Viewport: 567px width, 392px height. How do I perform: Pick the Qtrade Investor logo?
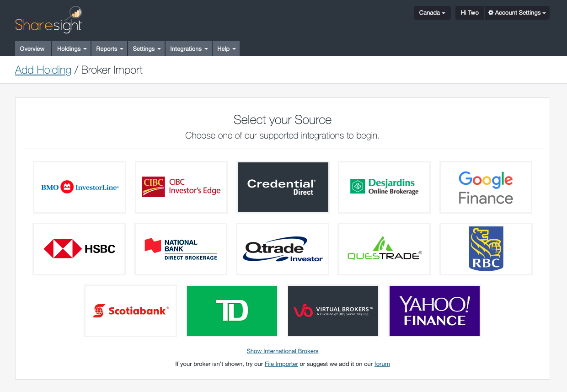point(283,249)
